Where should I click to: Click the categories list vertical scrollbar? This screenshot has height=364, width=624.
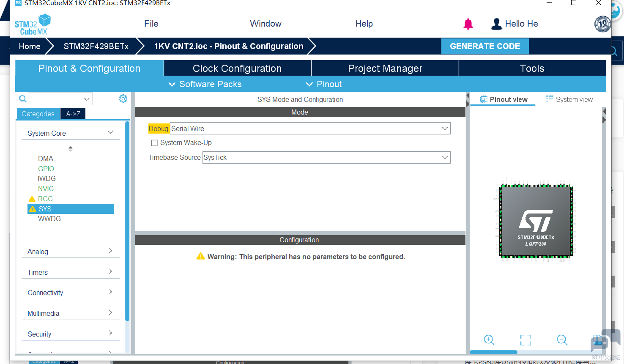127,222
